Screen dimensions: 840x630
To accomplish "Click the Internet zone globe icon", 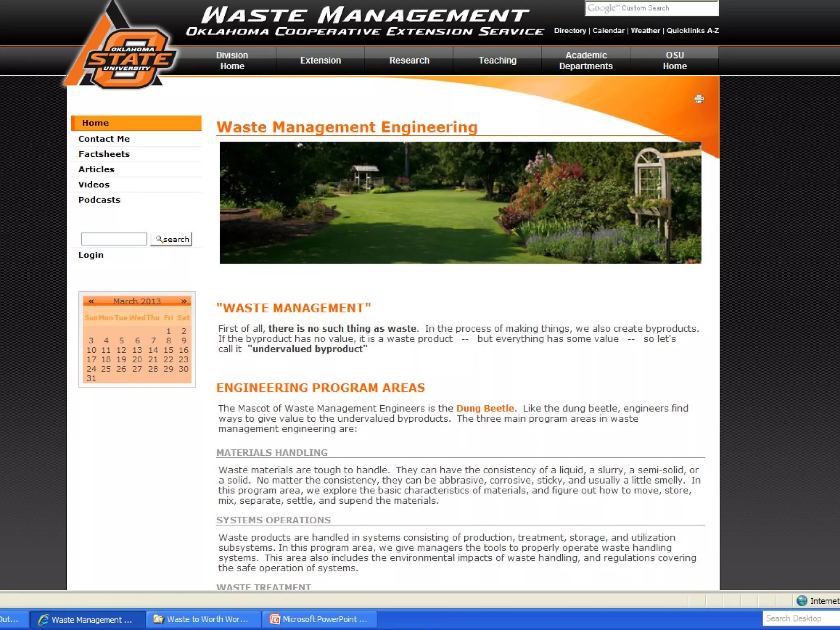I will 801,601.
